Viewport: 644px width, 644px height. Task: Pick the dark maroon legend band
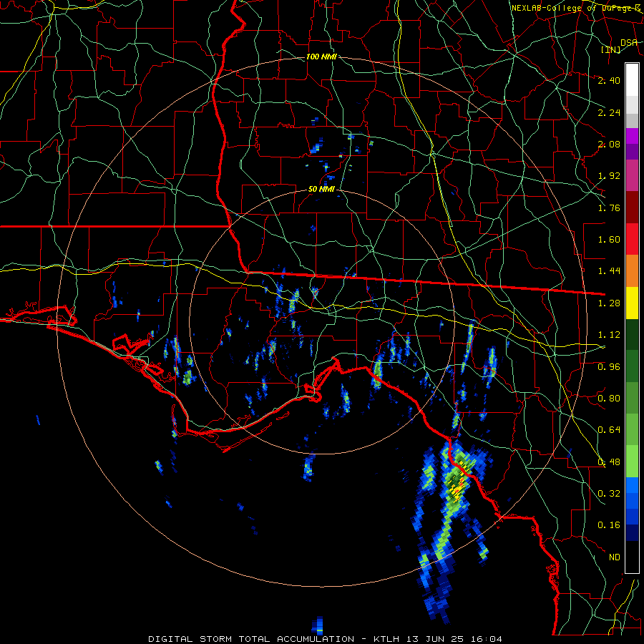point(632,208)
